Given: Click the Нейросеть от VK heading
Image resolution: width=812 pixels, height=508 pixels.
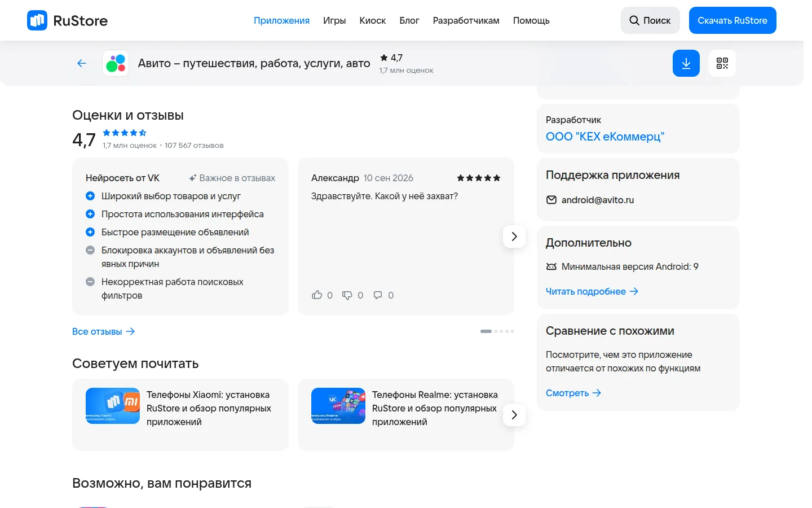Looking at the screenshot, I should 122,178.
